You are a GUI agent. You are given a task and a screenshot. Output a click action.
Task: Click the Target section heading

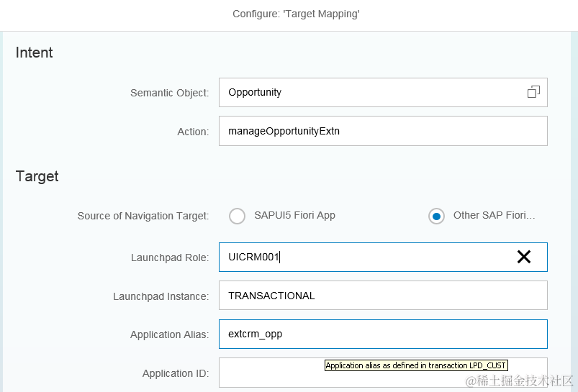pos(37,176)
